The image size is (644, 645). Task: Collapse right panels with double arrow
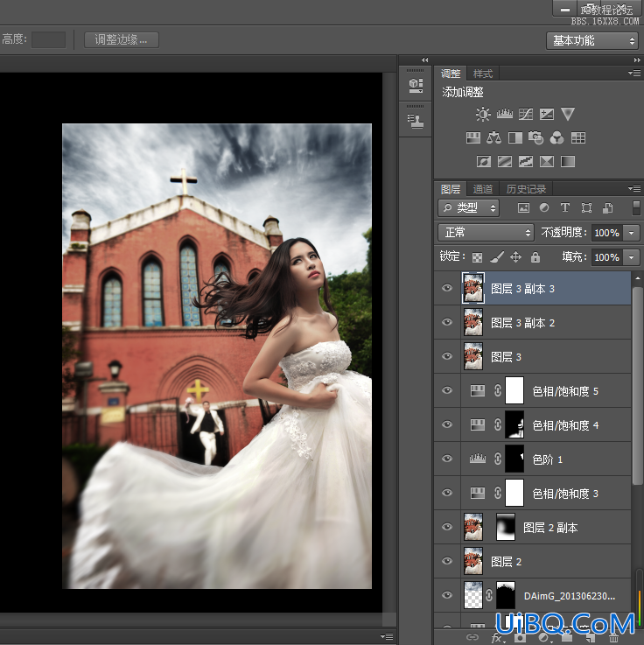point(637,60)
